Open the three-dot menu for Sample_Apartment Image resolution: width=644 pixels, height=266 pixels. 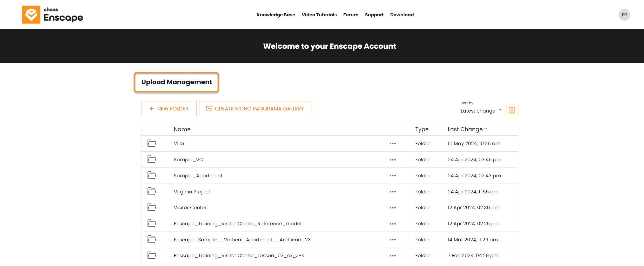pos(393,176)
